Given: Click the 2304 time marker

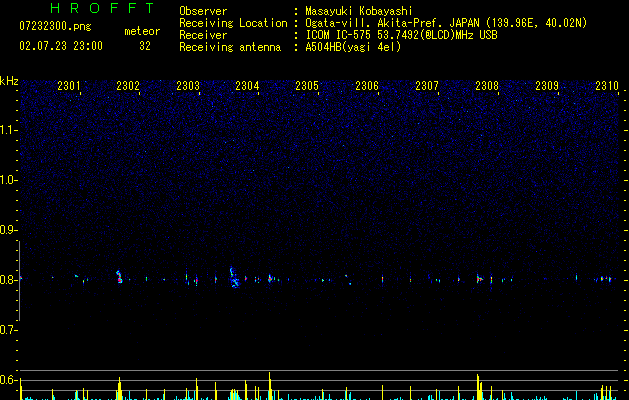Looking at the screenshot, I should pos(247,86).
